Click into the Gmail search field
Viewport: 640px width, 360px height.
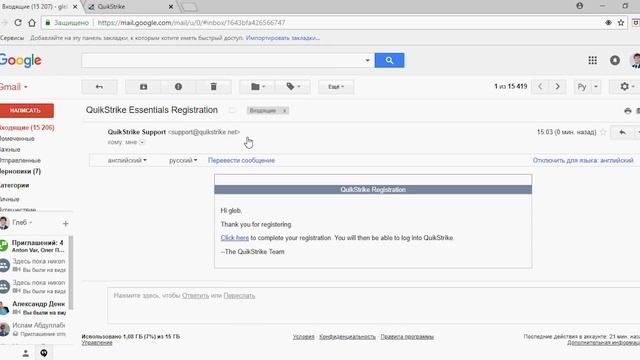click(x=222, y=60)
